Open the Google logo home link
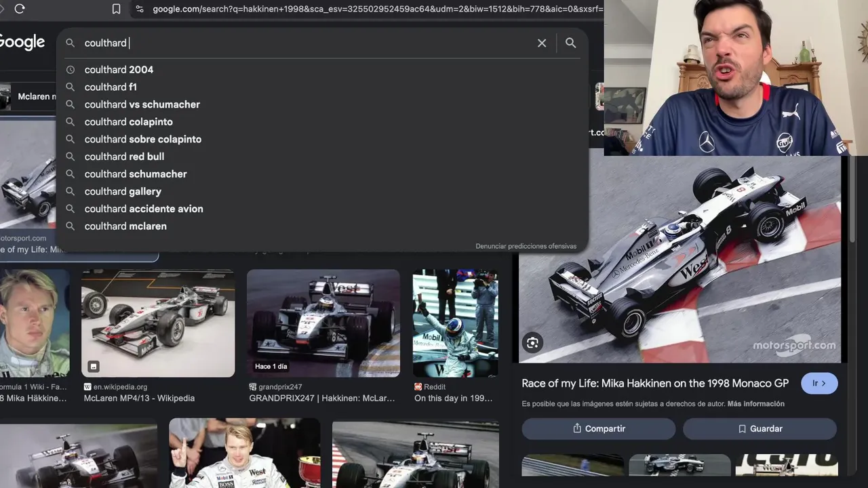The image size is (868, 488). [22, 42]
